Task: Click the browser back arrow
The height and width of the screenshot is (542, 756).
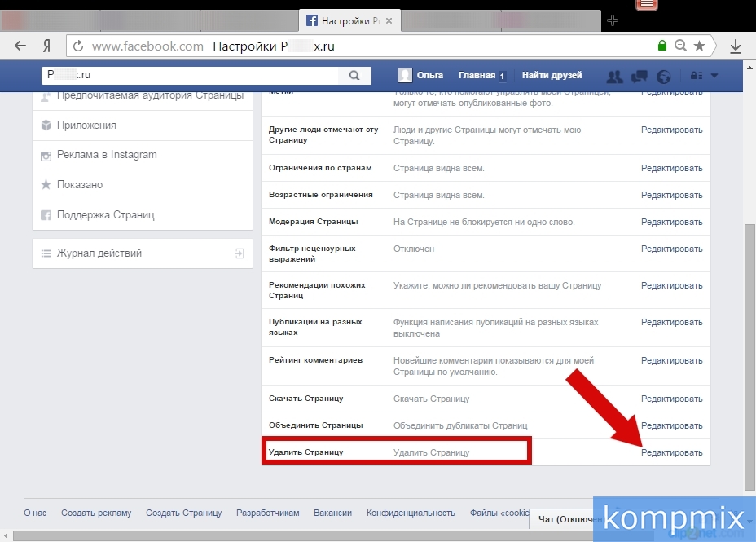Action: [20, 46]
